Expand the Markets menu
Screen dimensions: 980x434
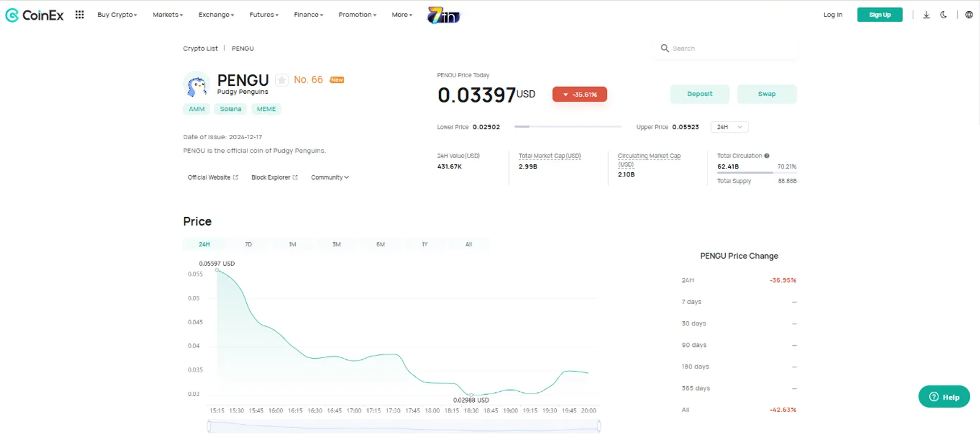click(x=168, y=15)
